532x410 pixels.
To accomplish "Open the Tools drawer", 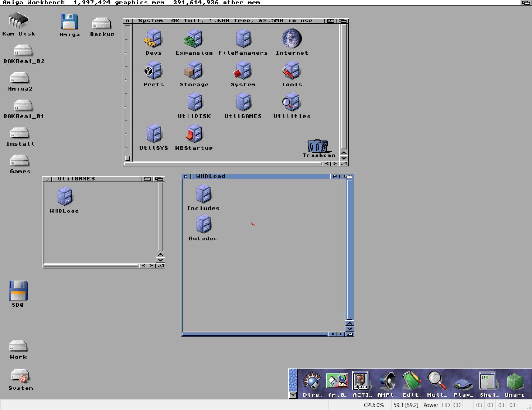I will [x=292, y=70].
